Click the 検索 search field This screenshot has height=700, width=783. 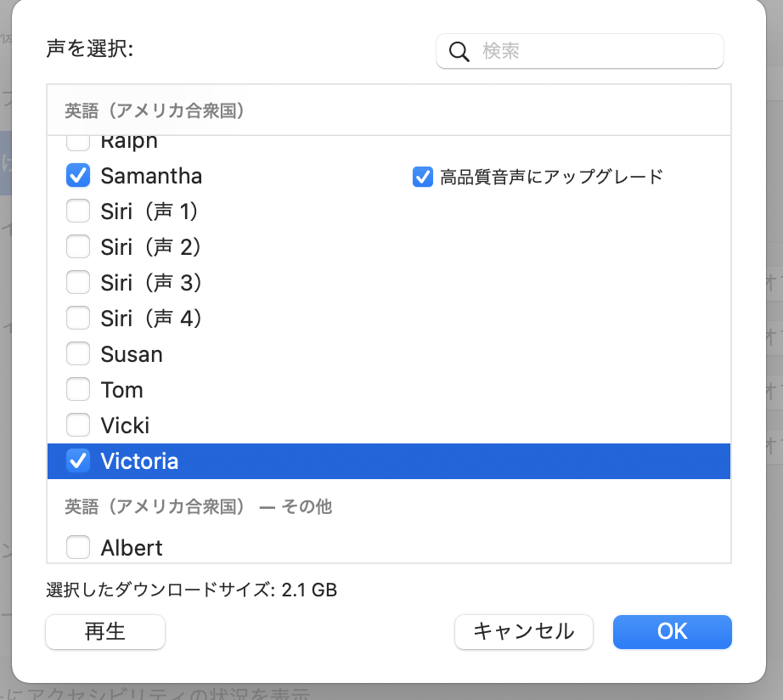pos(594,51)
